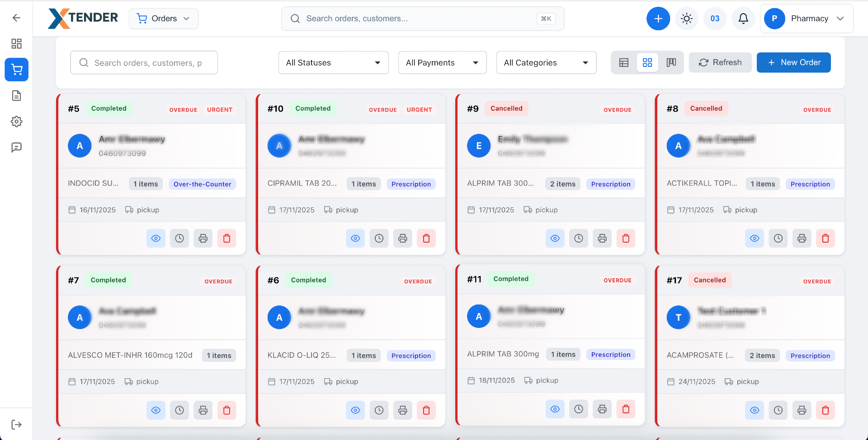Refresh the orders list

click(x=720, y=62)
